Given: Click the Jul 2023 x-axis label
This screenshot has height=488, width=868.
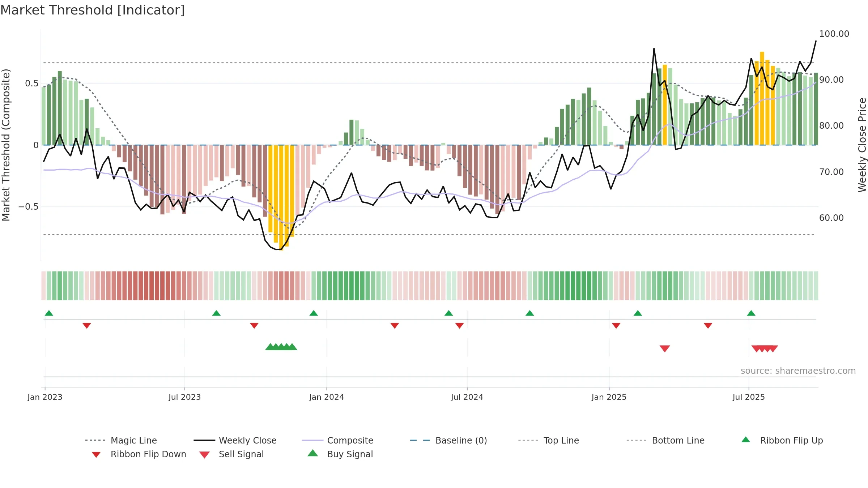Looking at the screenshot, I should 184,397.
